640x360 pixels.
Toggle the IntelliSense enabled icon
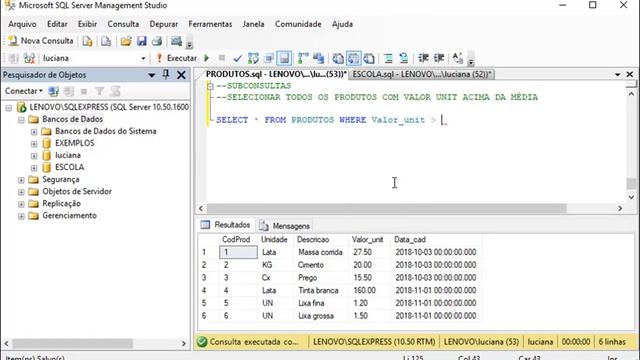284,58
